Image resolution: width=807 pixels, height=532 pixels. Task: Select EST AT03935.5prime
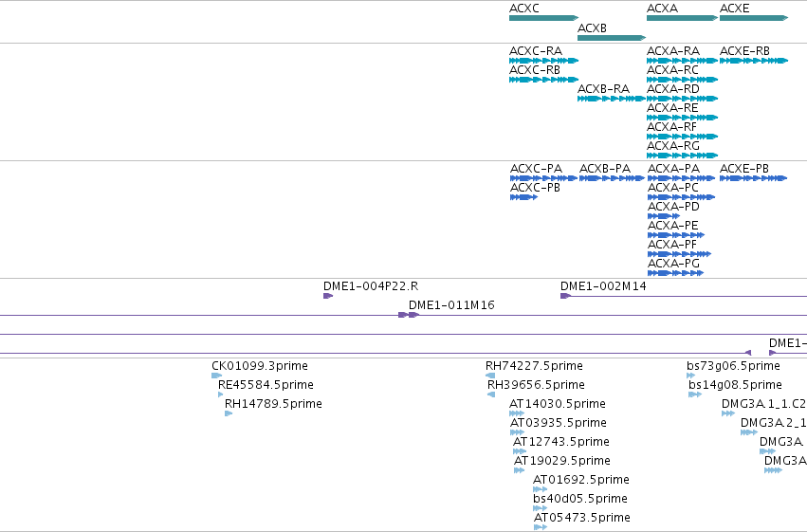click(517, 432)
